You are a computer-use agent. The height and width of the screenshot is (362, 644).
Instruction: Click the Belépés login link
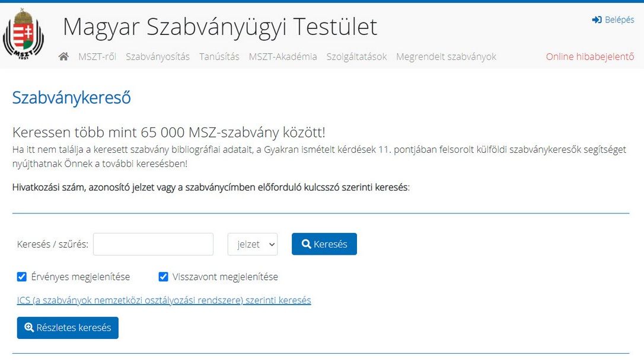[613, 20]
